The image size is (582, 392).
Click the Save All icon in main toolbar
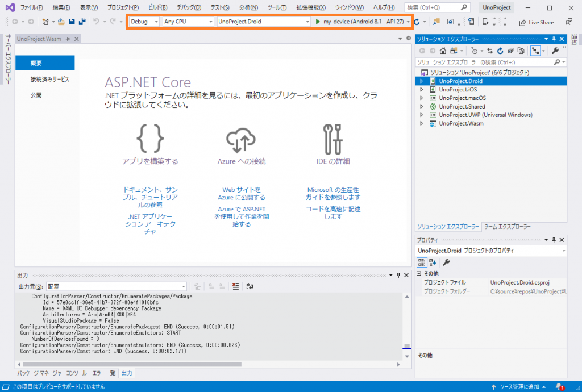pyautogui.click(x=82, y=22)
